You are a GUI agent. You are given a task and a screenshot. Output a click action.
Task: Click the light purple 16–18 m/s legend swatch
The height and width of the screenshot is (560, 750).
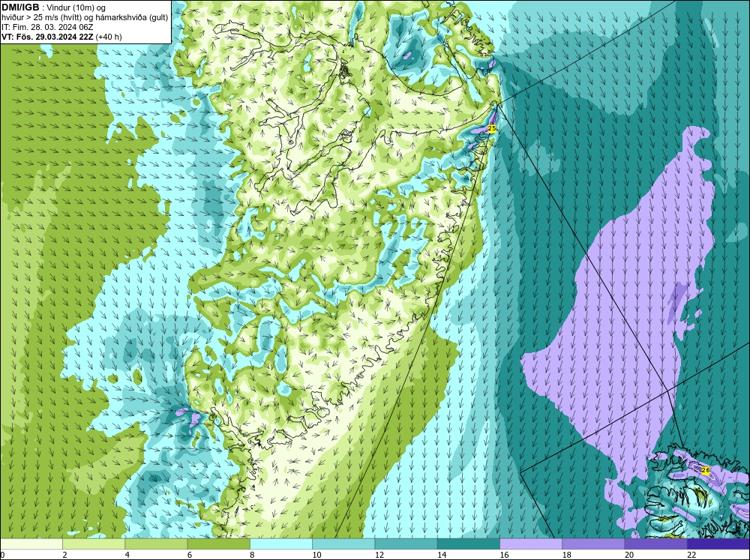[x=531, y=544]
